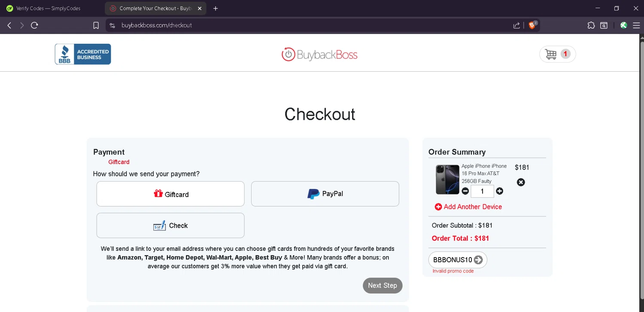Click the BBBONUS10 promo code field

[453, 260]
